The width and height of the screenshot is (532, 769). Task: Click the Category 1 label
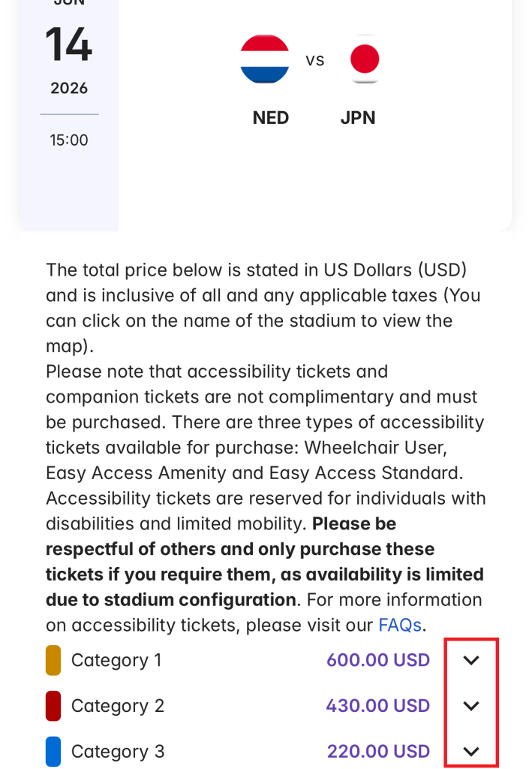tap(116, 660)
